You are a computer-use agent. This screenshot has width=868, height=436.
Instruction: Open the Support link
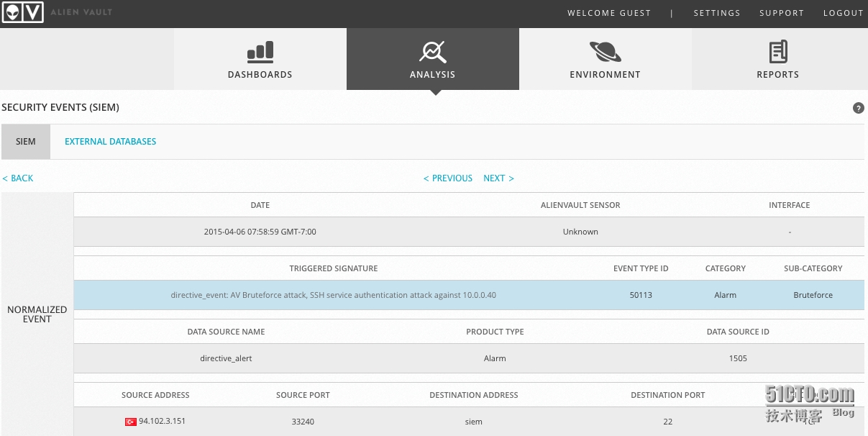[x=782, y=13]
